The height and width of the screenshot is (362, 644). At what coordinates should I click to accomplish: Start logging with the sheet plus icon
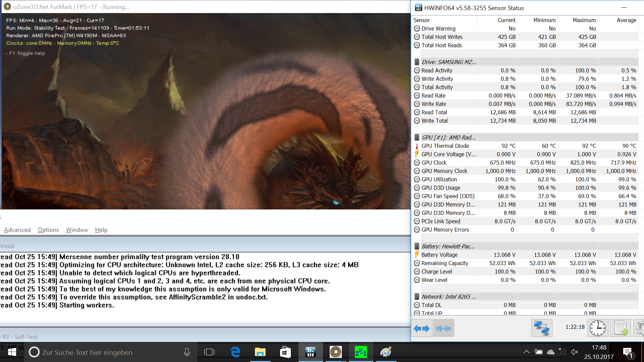620,328
